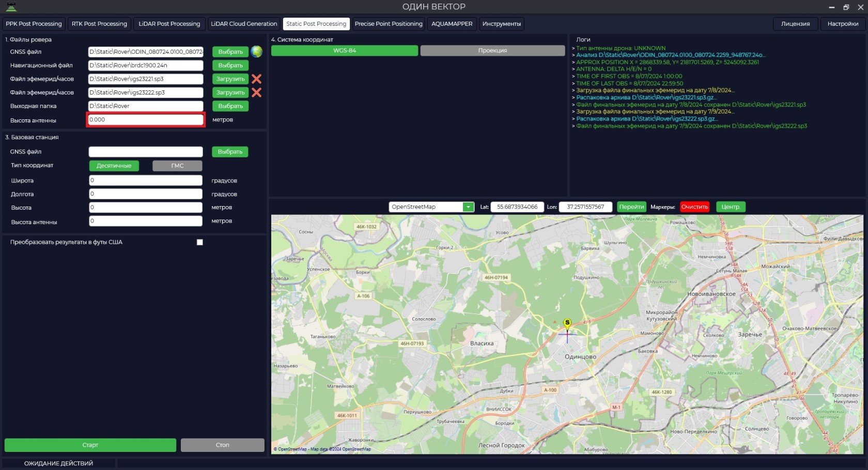868x470 pixels.
Task: Click the second ephemeris path igs23222.sp3 field
Action: pos(146,92)
